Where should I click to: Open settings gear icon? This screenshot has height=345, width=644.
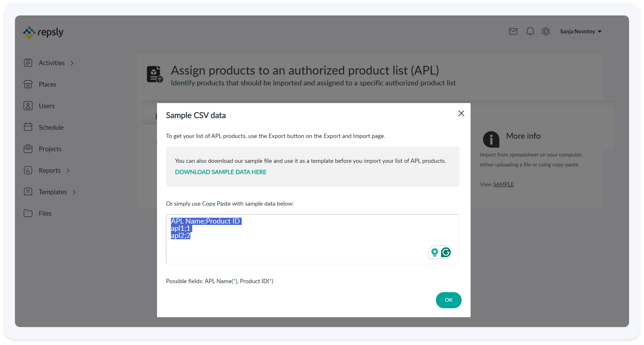(x=545, y=31)
